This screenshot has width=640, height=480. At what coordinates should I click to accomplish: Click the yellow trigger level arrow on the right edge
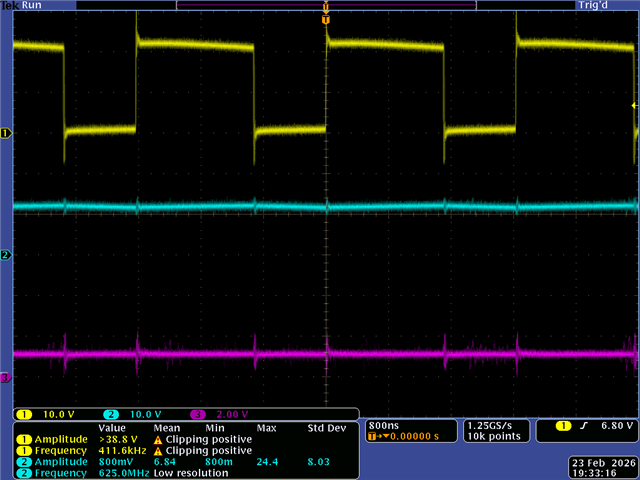[x=635, y=106]
